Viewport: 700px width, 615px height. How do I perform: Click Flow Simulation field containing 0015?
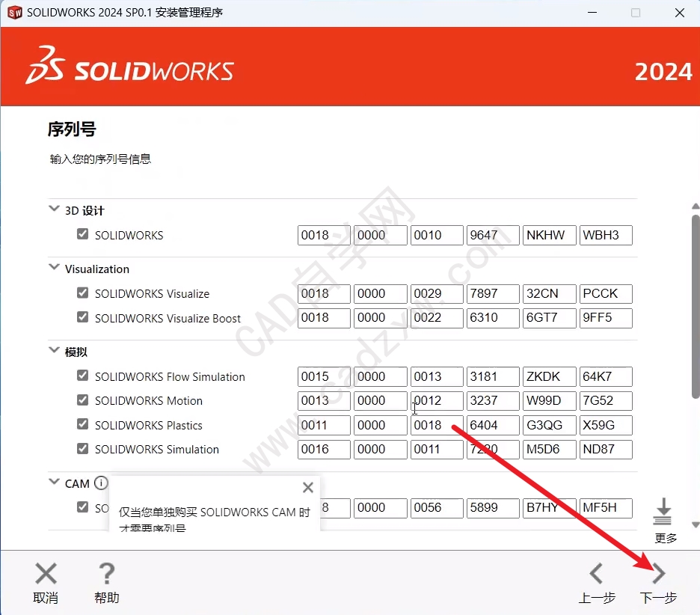[x=324, y=376]
